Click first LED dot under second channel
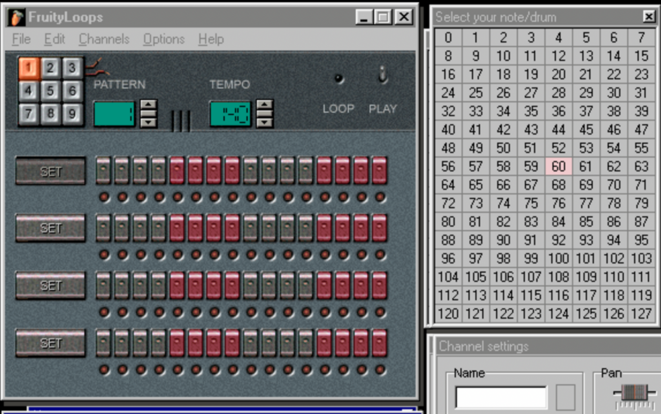The height and width of the screenshot is (414, 661). click(104, 255)
